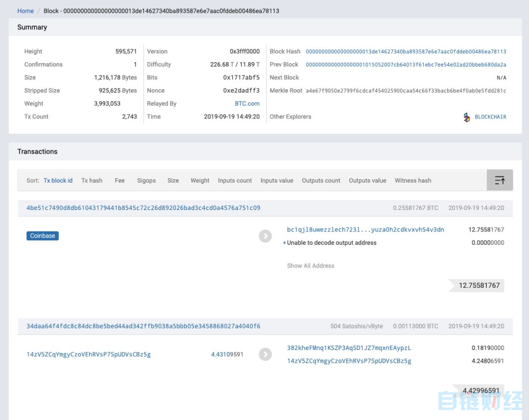Click the Bits value 0x1717abf5

[241, 77]
